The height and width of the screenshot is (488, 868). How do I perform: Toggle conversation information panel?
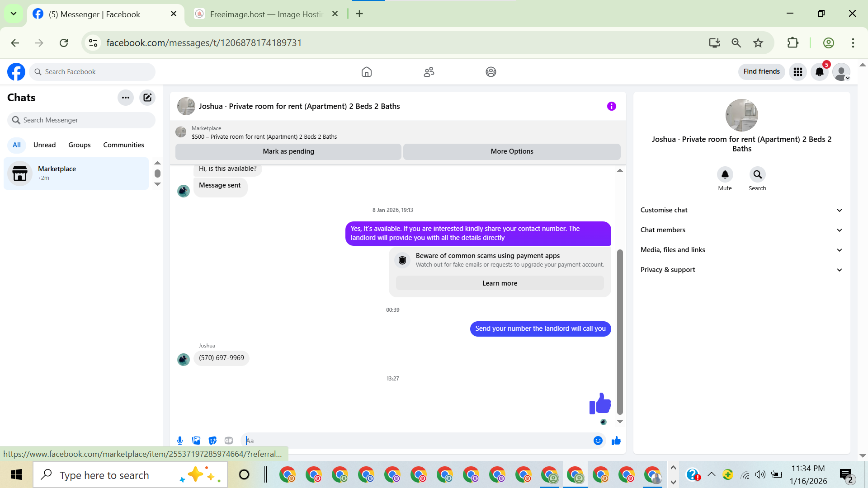[611, 106]
